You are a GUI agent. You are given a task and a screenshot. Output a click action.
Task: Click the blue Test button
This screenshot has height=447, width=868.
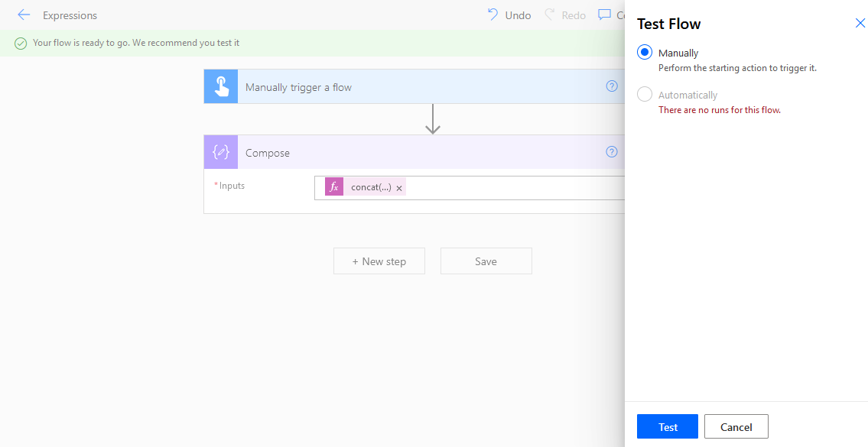pos(667,427)
